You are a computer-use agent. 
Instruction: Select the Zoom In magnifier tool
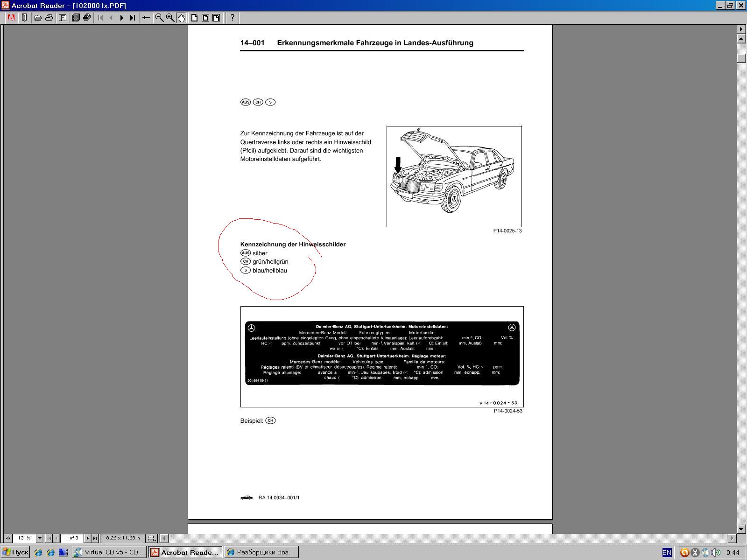click(x=170, y=18)
